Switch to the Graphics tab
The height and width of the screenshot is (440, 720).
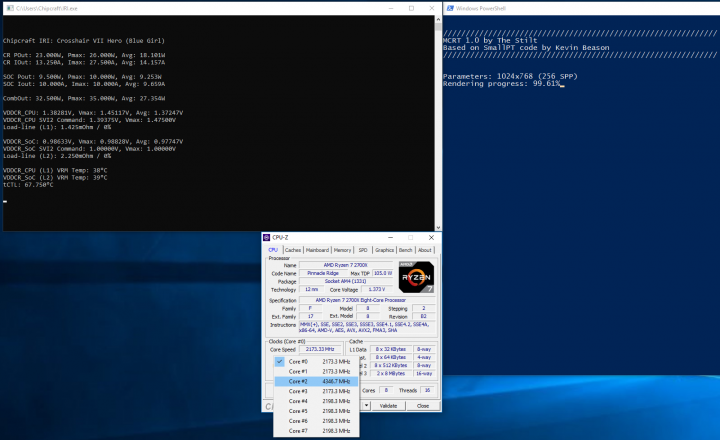[x=384, y=250]
